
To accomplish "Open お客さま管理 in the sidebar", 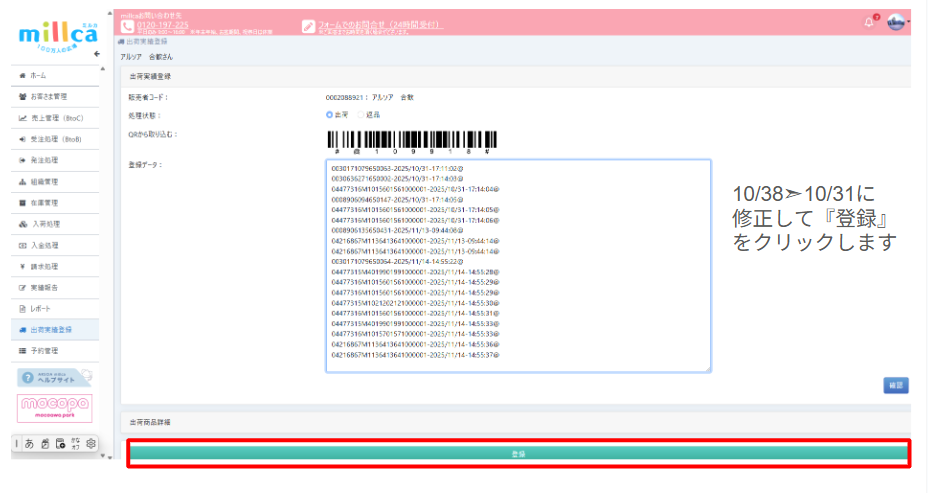I will tap(47, 97).
